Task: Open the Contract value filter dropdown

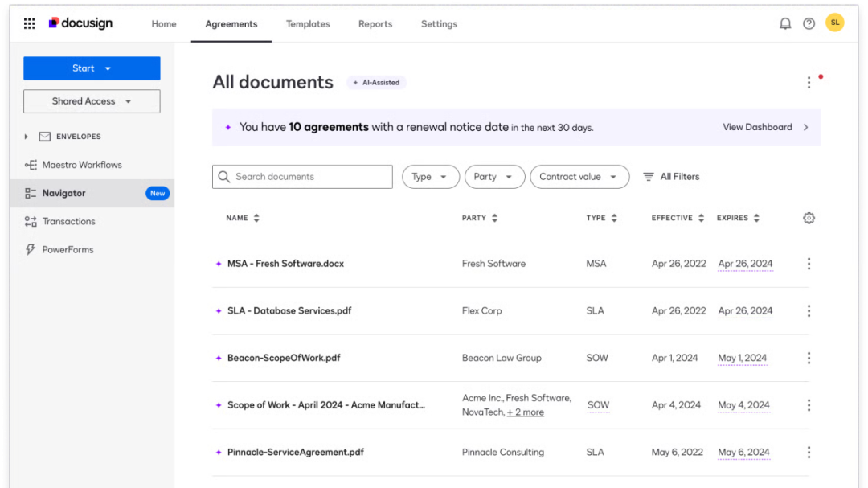Action: click(579, 177)
